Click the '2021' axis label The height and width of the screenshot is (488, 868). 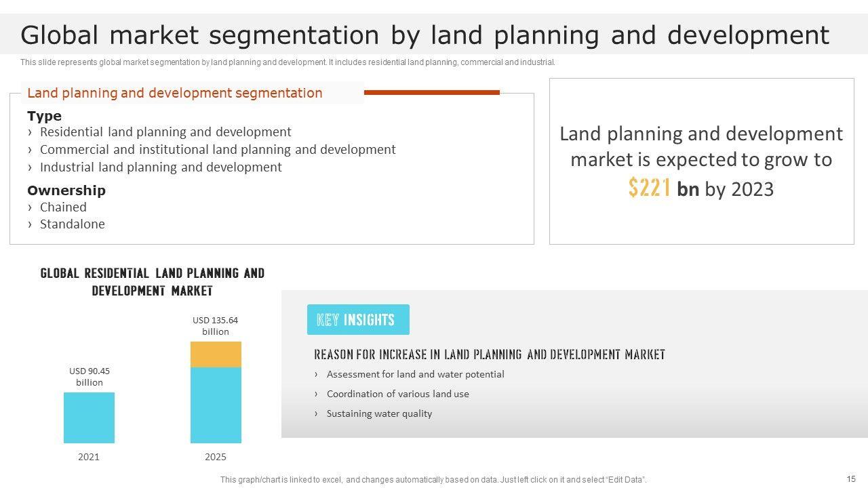coord(89,457)
